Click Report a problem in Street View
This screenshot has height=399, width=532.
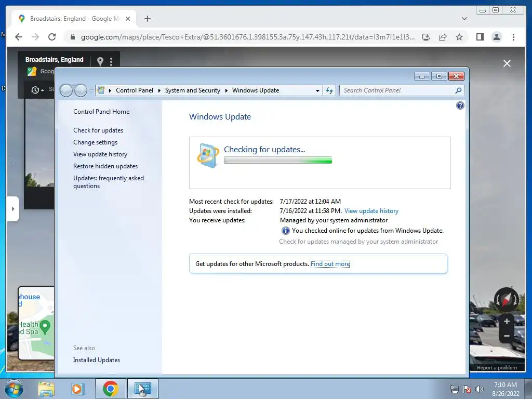tap(497, 367)
